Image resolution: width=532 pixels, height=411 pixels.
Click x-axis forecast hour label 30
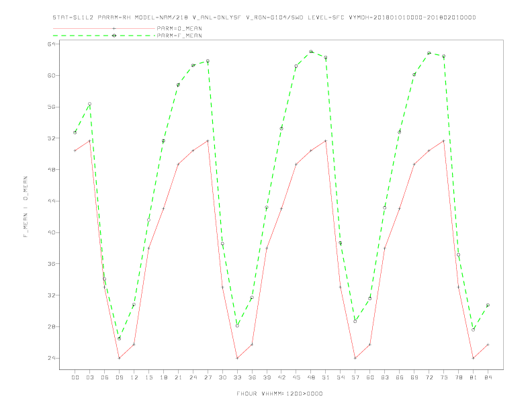coord(222,377)
